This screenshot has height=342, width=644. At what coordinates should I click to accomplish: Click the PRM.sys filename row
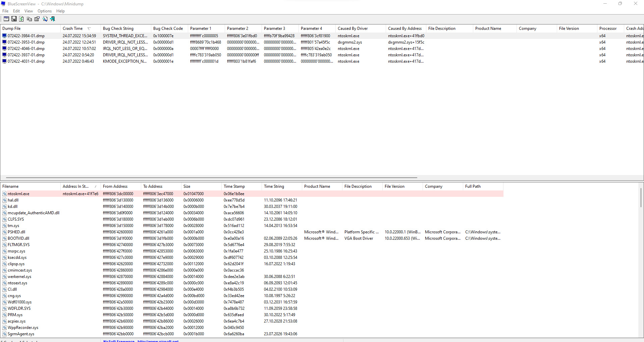click(x=15, y=315)
